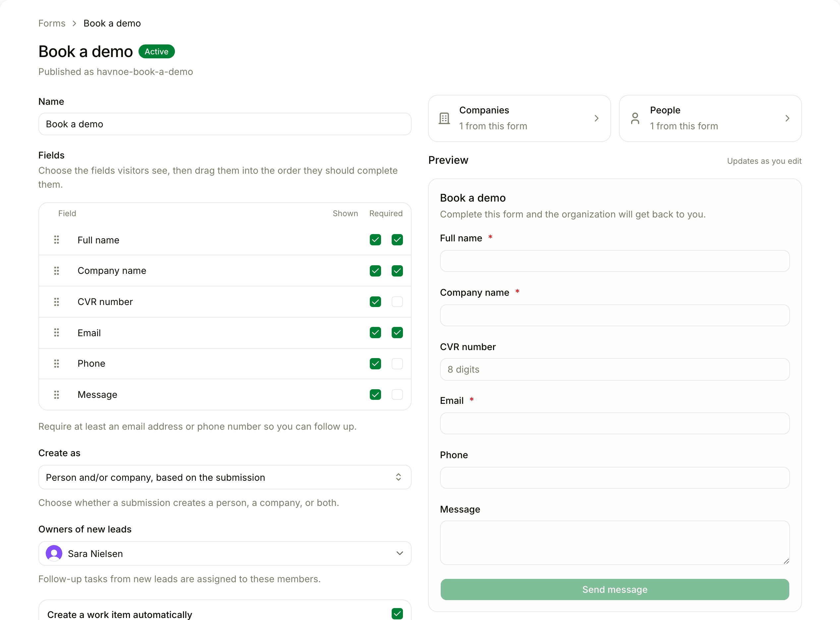This screenshot has height=620, width=840.
Task: Open the Owners of new leads dropdown
Action: point(225,553)
